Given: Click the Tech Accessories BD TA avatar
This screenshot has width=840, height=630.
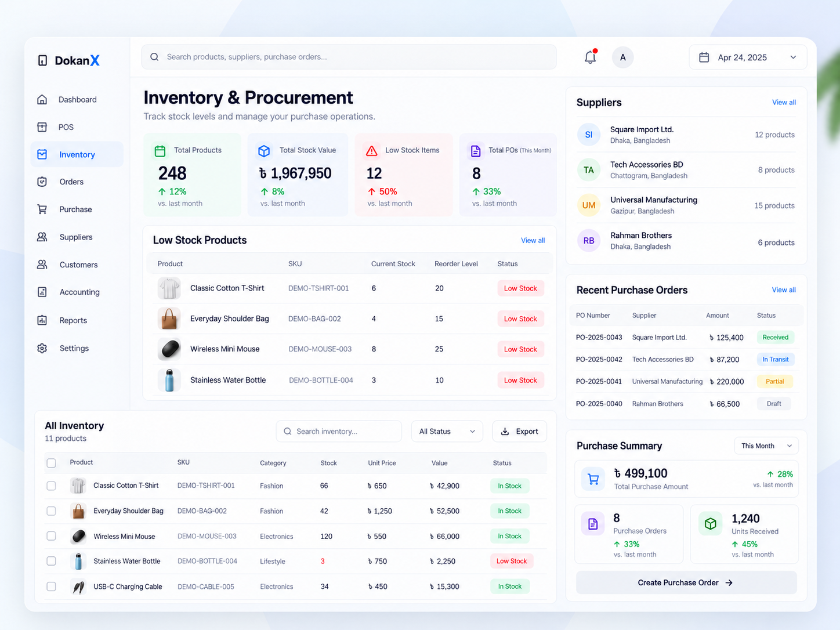Looking at the screenshot, I should click(589, 170).
